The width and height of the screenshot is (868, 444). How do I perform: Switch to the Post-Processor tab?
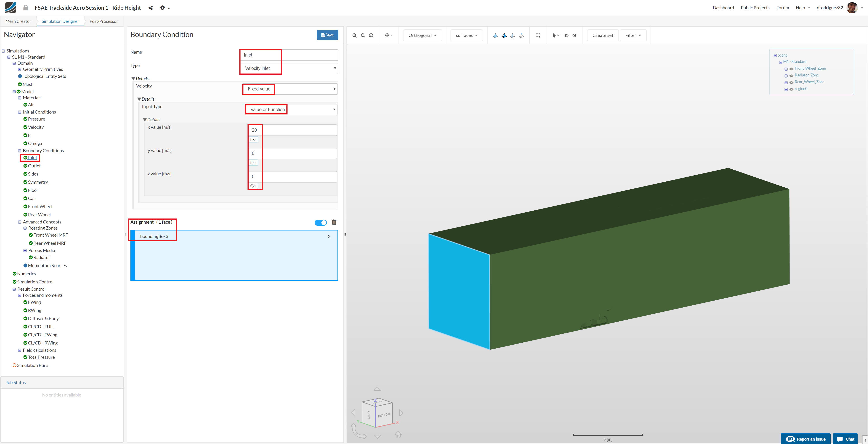104,21
